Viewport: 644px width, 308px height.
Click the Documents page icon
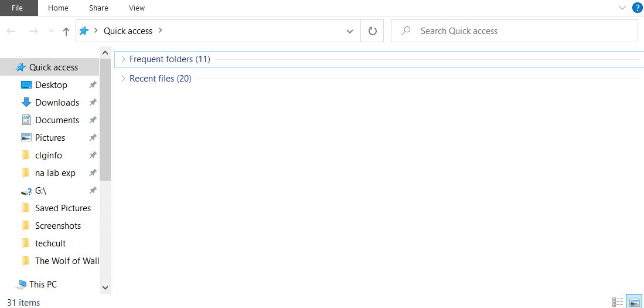[x=26, y=120]
